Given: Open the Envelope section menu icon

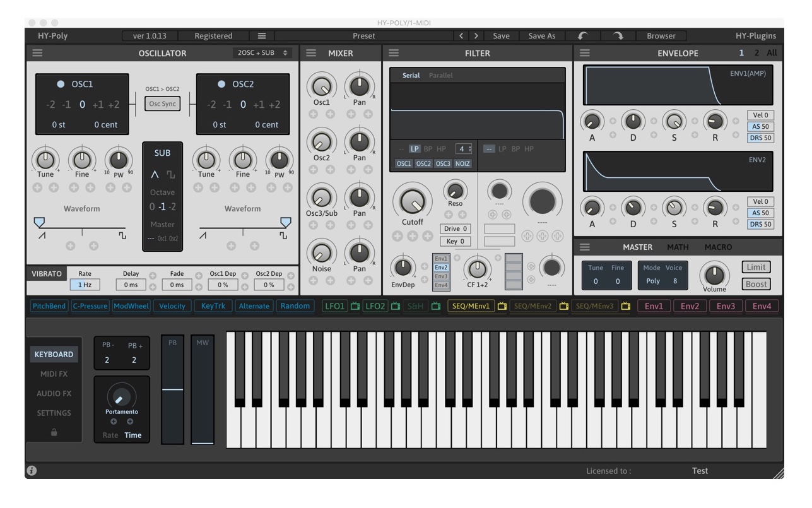Looking at the screenshot, I should coord(585,53).
